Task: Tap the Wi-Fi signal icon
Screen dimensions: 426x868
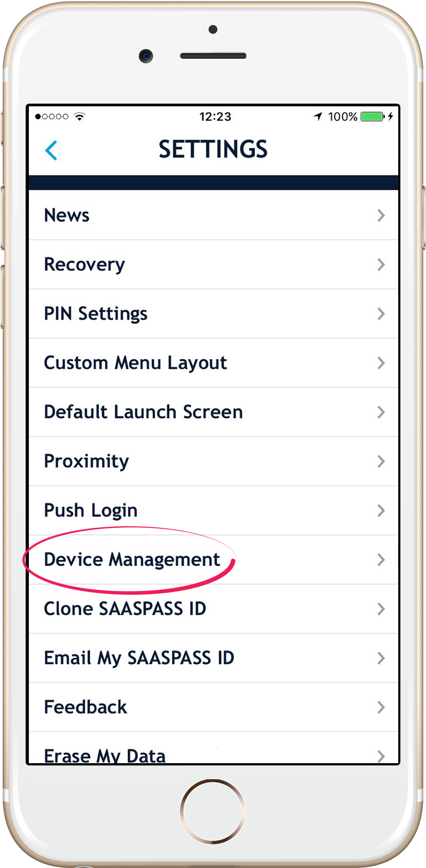Action: pyautogui.click(x=80, y=116)
